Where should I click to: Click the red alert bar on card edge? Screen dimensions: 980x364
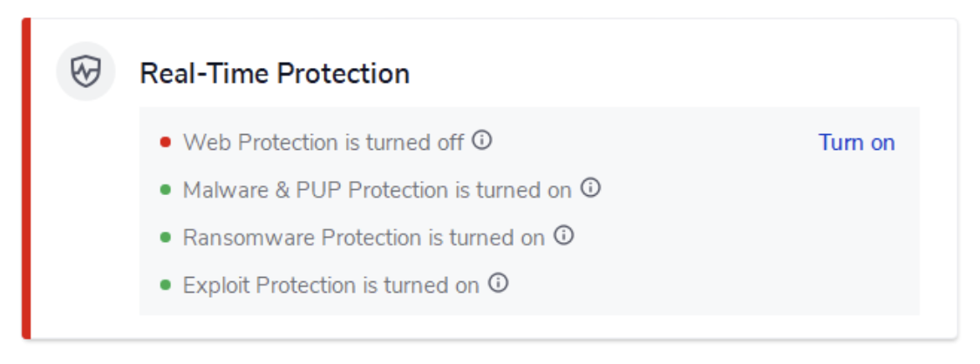click(26, 179)
